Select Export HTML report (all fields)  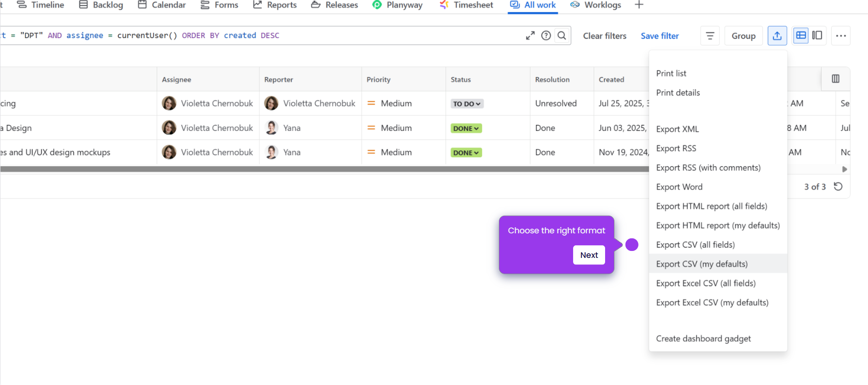pyautogui.click(x=718, y=206)
